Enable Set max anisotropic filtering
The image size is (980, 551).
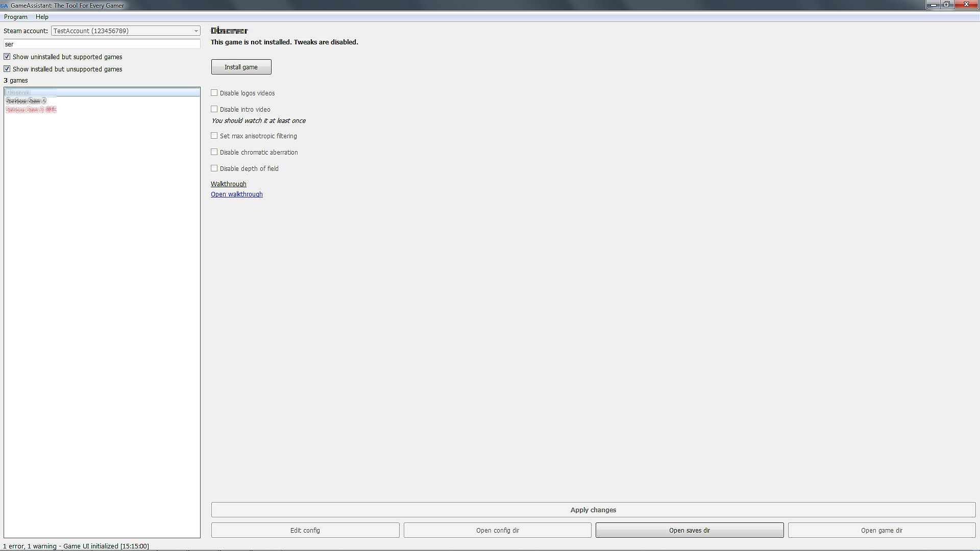point(214,136)
